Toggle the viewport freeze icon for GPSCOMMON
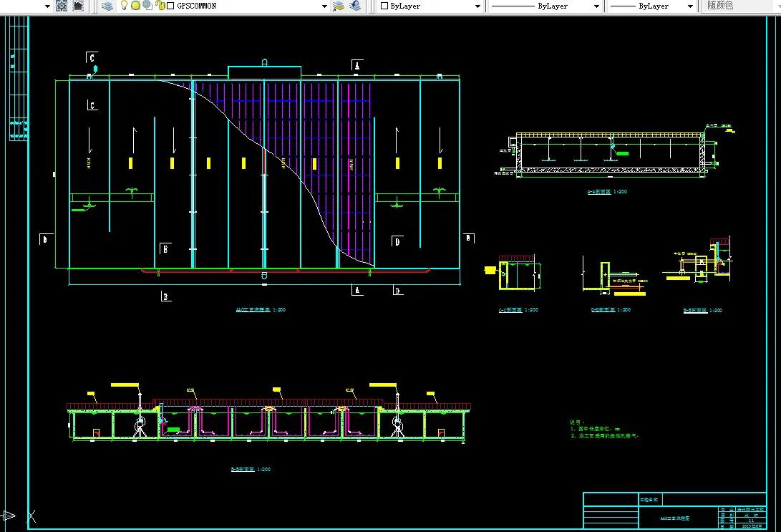The width and height of the screenshot is (781, 532). coord(147,6)
